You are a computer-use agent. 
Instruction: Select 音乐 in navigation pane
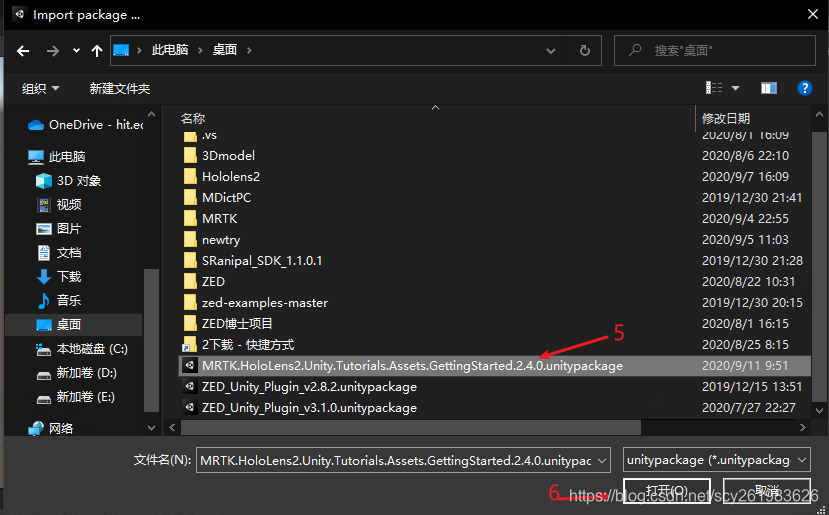click(x=59, y=300)
